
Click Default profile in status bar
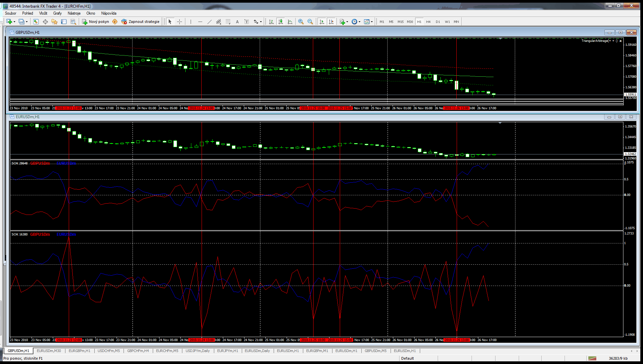(408, 358)
